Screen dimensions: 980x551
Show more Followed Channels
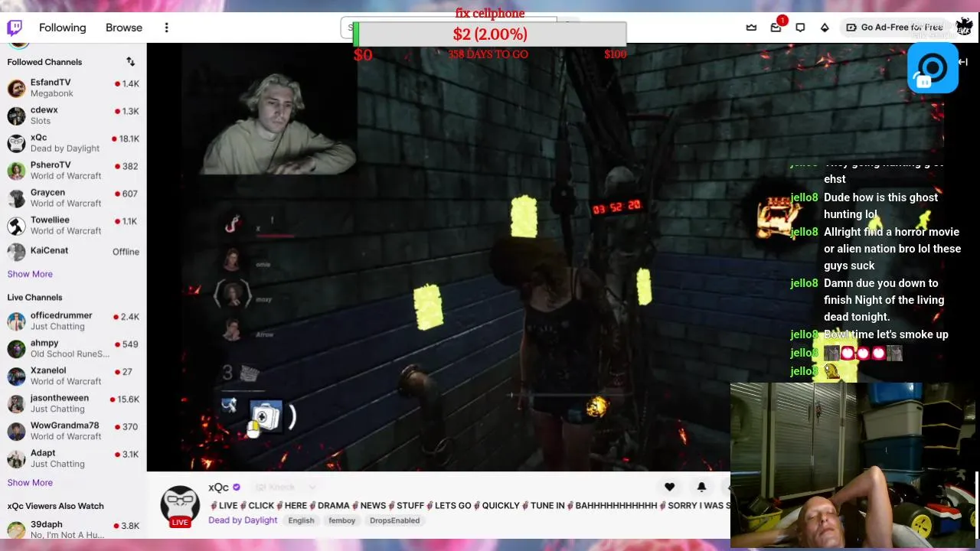tap(30, 274)
